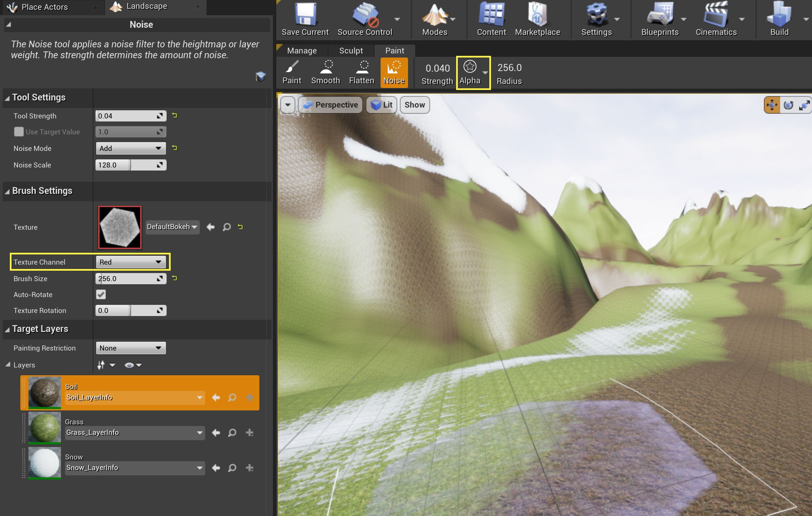
Task: Toggle layer visibility with the eye icon
Action: (129, 365)
